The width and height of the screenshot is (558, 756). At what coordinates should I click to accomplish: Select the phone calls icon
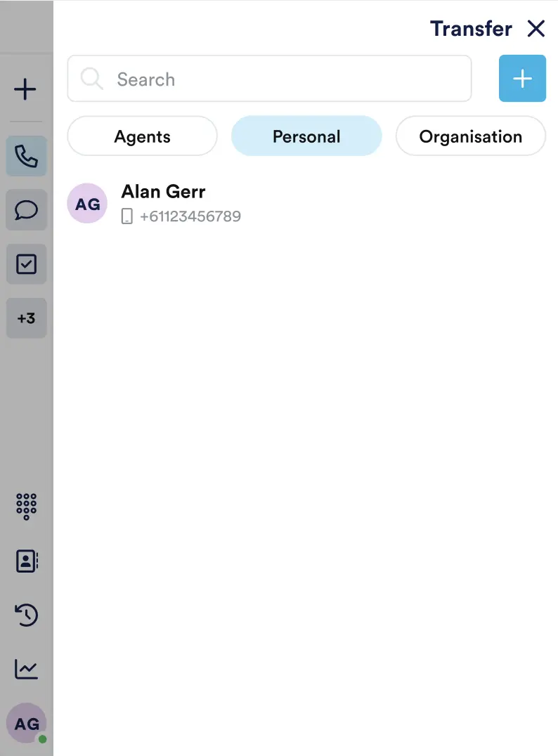click(x=26, y=155)
